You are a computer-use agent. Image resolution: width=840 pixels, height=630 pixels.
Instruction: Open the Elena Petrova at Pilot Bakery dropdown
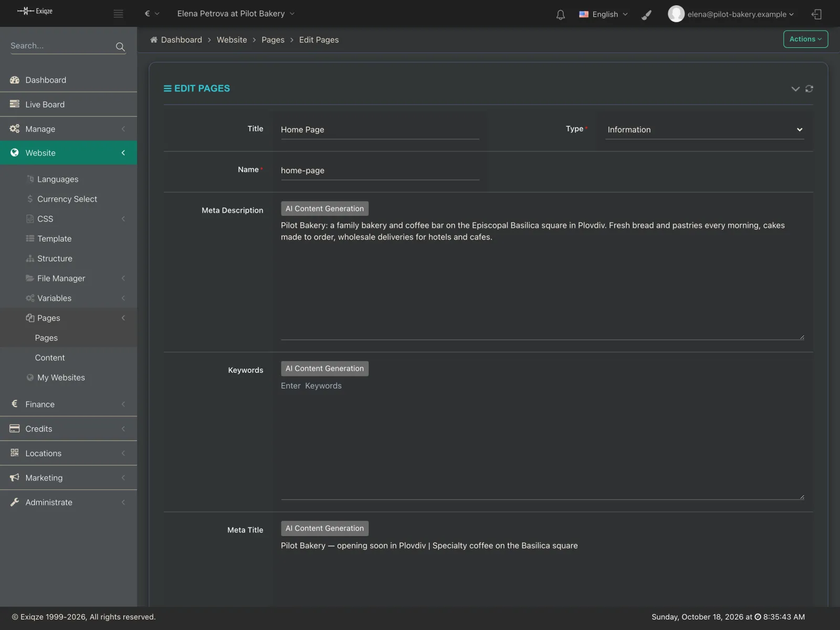[x=236, y=14]
